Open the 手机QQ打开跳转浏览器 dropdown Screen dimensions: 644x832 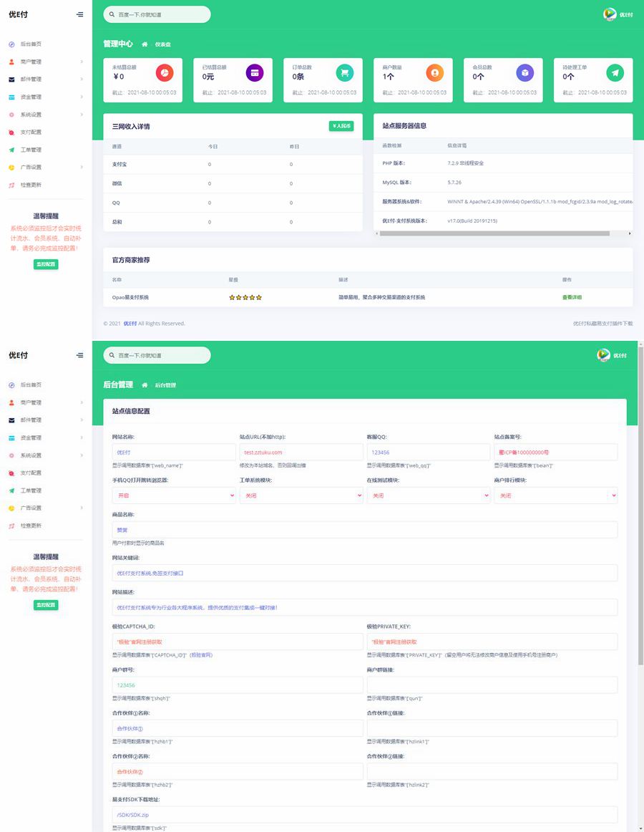tap(174, 495)
